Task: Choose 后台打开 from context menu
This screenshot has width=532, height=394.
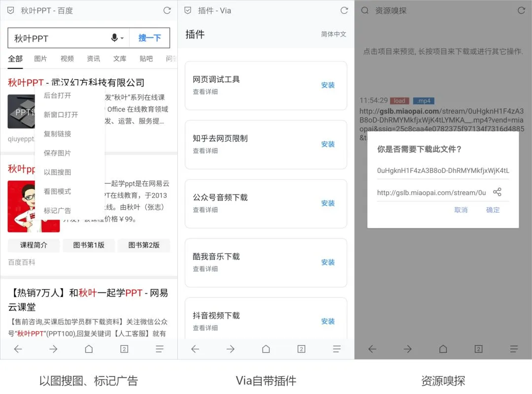Action: (57, 96)
